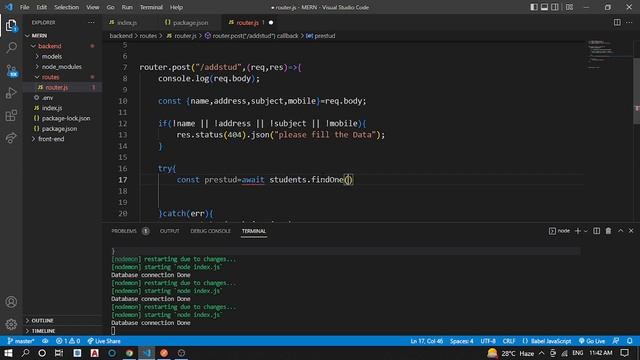Collapse the routes folder
The width and height of the screenshot is (640, 360).
(x=62, y=77)
